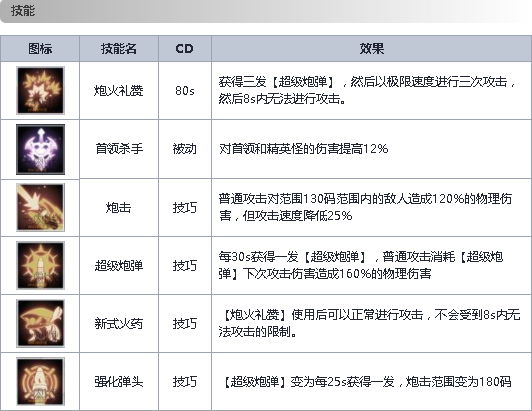Click the CD column header

click(x=185, y=49)
